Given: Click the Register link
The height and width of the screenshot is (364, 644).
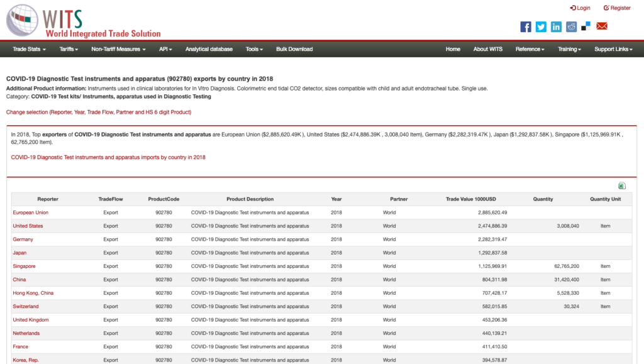Looking at the screenshot, I should pyautogui.click(x=617, y=8).
